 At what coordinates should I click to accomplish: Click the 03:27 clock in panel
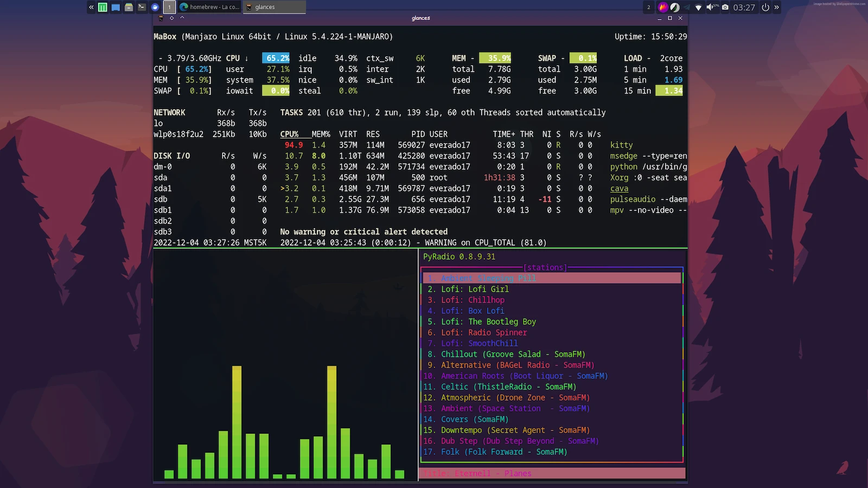coord(744,7)
